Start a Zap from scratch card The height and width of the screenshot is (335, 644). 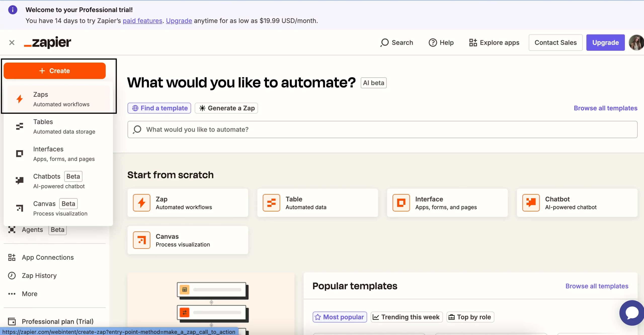point(188,203)
